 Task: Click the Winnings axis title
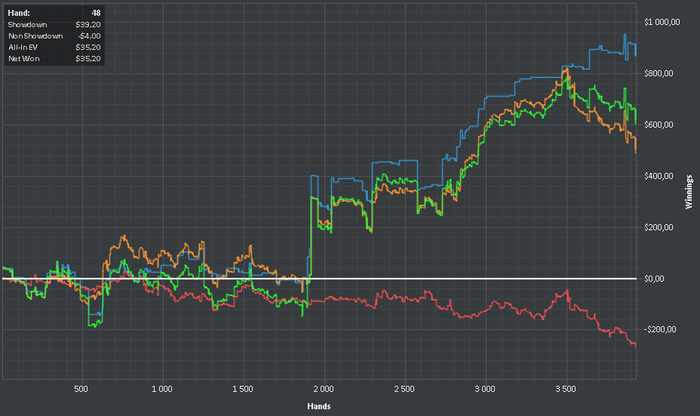coord(689,192)
